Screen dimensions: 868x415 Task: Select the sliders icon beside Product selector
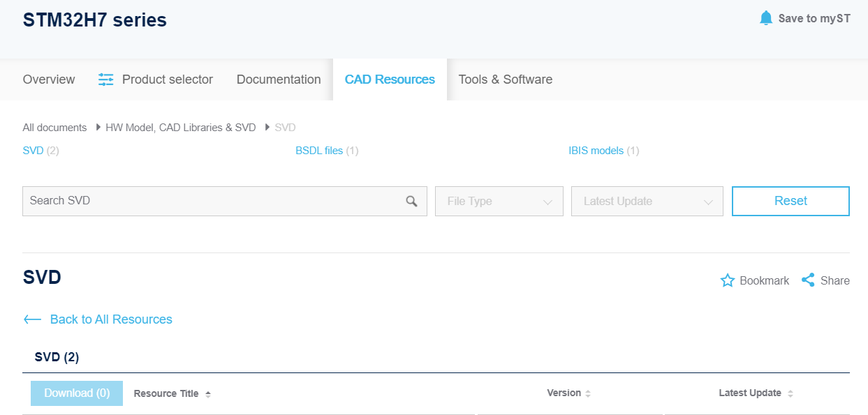[x=105, y=80]
